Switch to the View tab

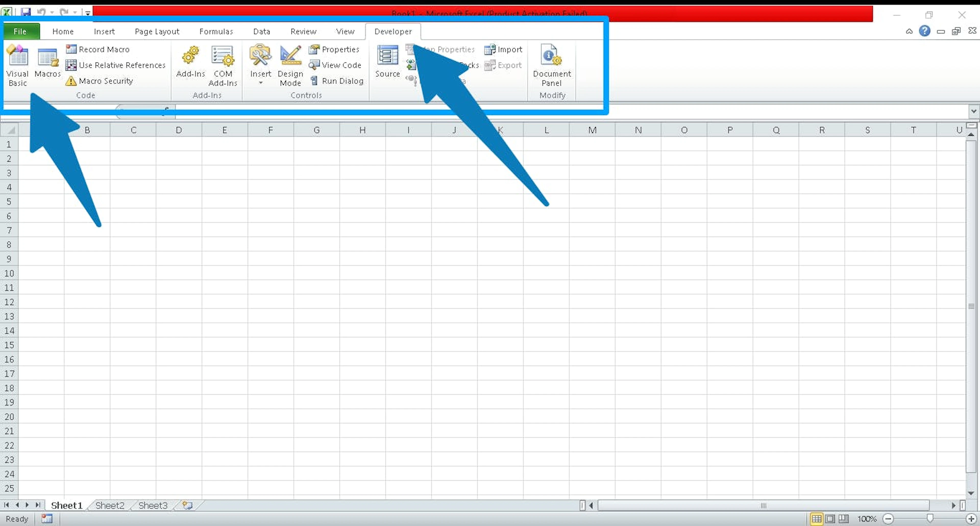click(345, 32)
